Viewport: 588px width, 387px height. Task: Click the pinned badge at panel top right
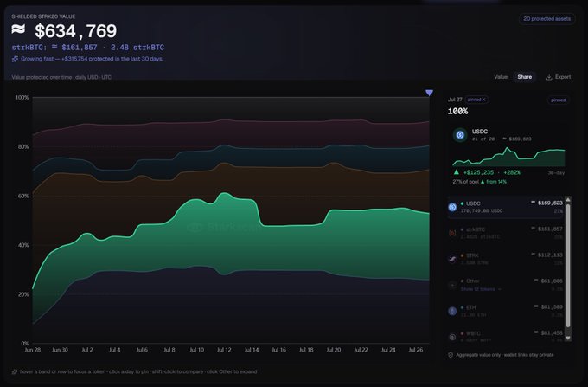558,100
